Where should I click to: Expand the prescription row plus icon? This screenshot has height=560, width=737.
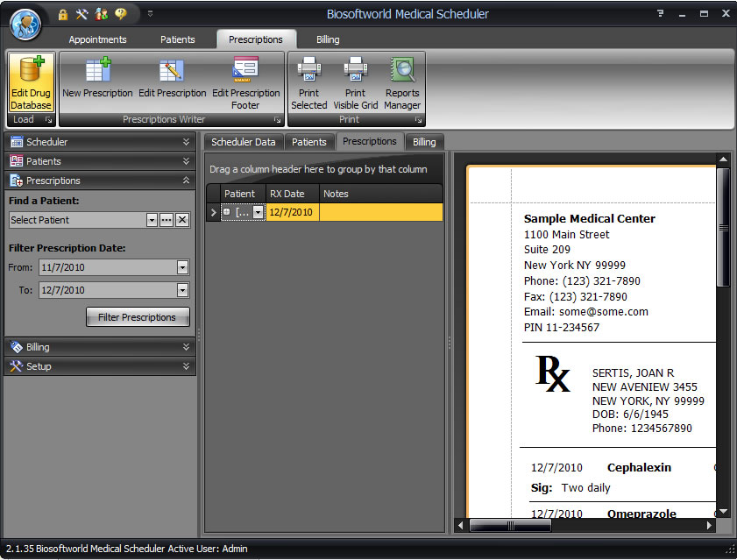click(227, 212)
